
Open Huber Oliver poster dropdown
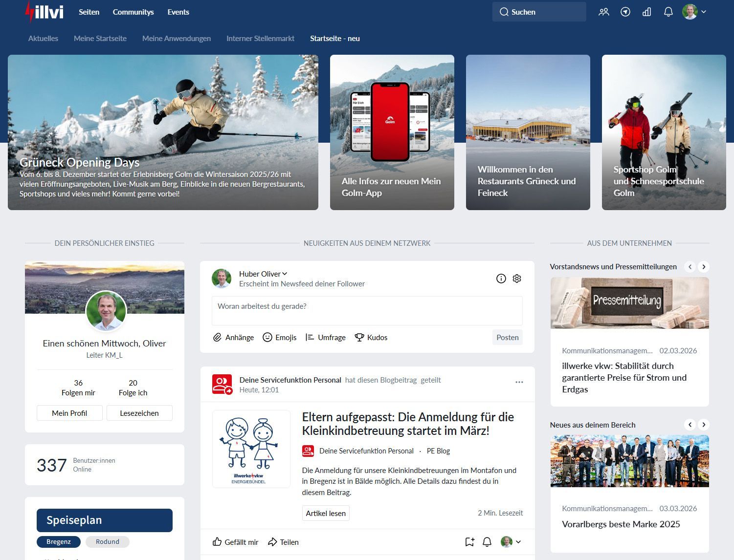(x=263, y=274)
